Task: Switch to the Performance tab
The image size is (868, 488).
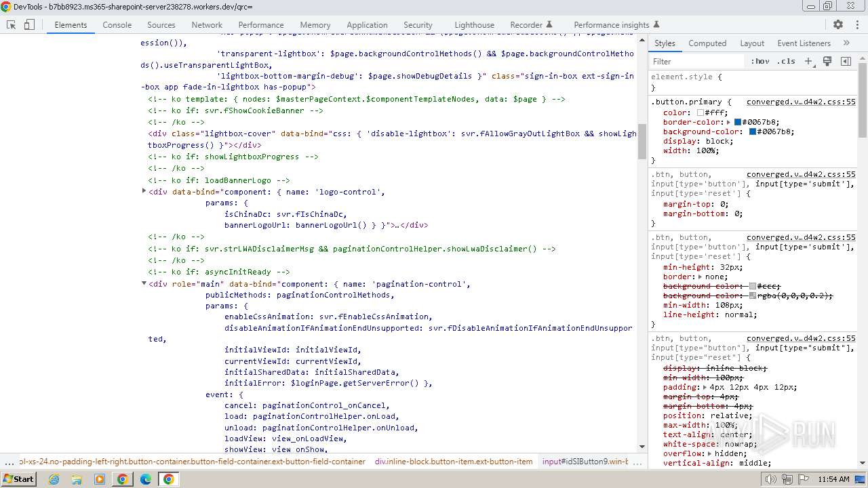Action: pos(261,24)
